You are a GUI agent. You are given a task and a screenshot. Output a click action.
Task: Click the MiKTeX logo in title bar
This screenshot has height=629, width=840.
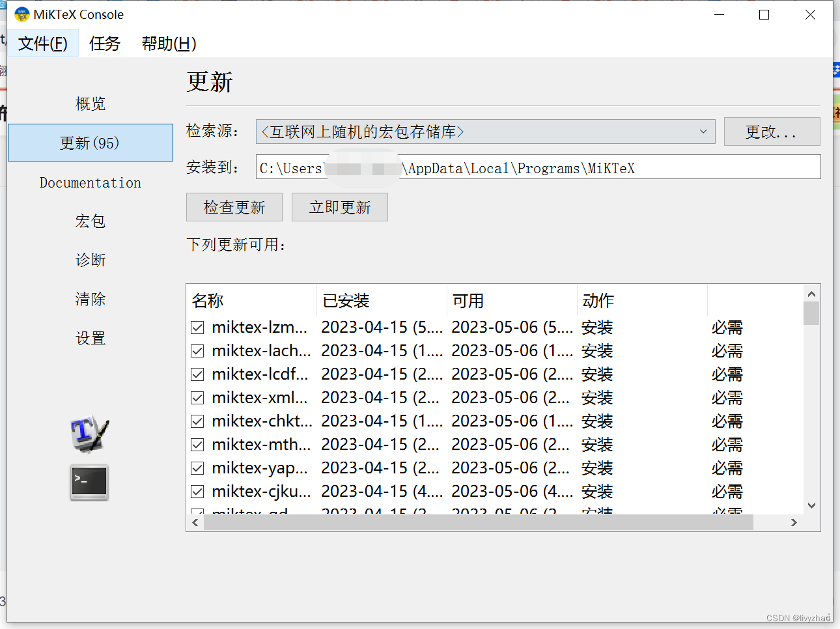click(21, 14)
